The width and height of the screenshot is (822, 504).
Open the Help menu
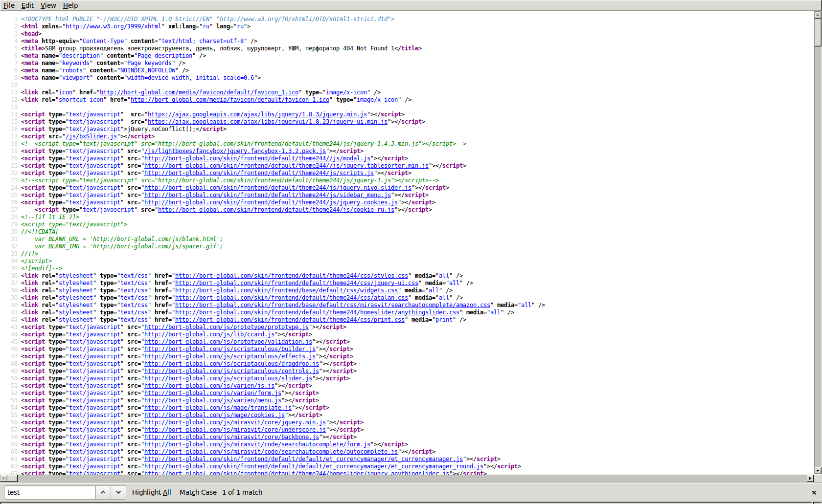[70, 5]
